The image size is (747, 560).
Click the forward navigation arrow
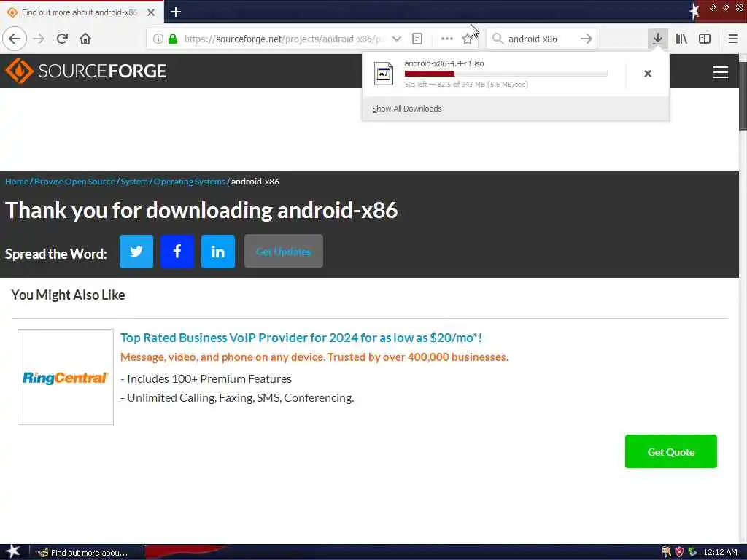(39, 39)
